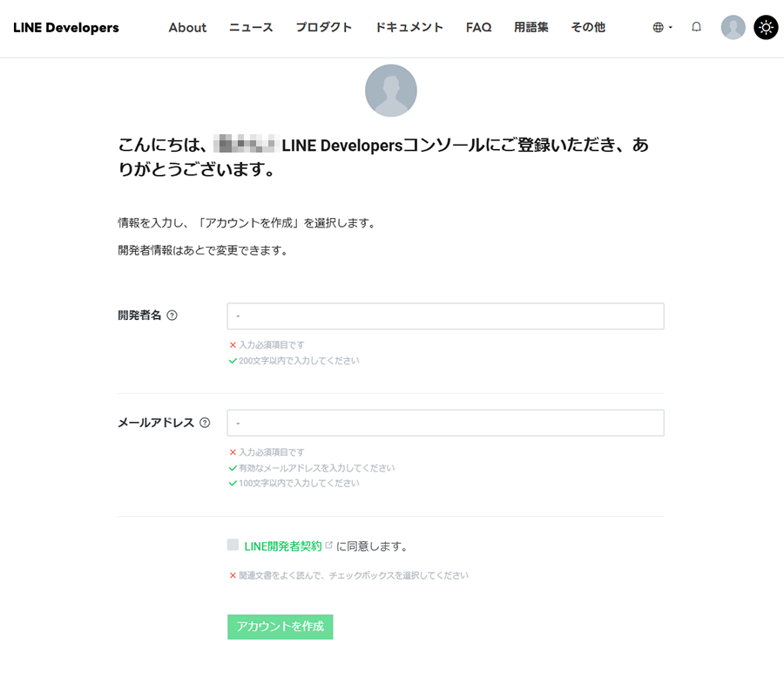Click the external link icon beside LINE開発者契約
Image resolution: width=784 pixels, height=679 pixels.
pyautogui.click(x=328, y=546)
